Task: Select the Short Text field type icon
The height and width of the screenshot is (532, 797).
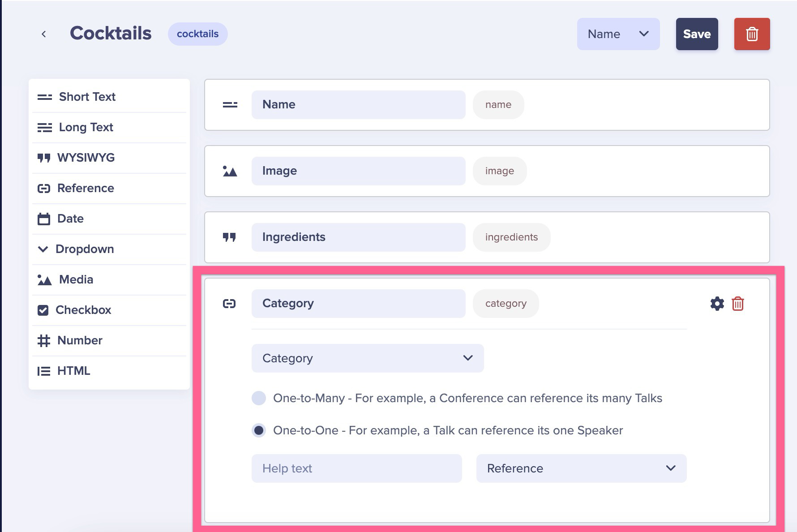Action: (44, 96)
